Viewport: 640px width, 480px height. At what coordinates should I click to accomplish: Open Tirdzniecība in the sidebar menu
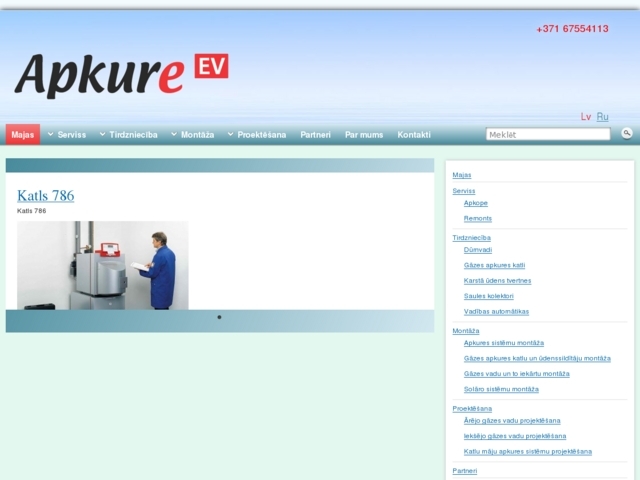point(471,238)
